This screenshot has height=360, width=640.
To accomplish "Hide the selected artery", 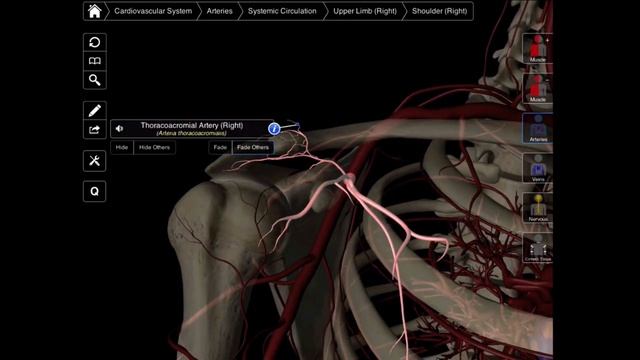I will point(122,147).
